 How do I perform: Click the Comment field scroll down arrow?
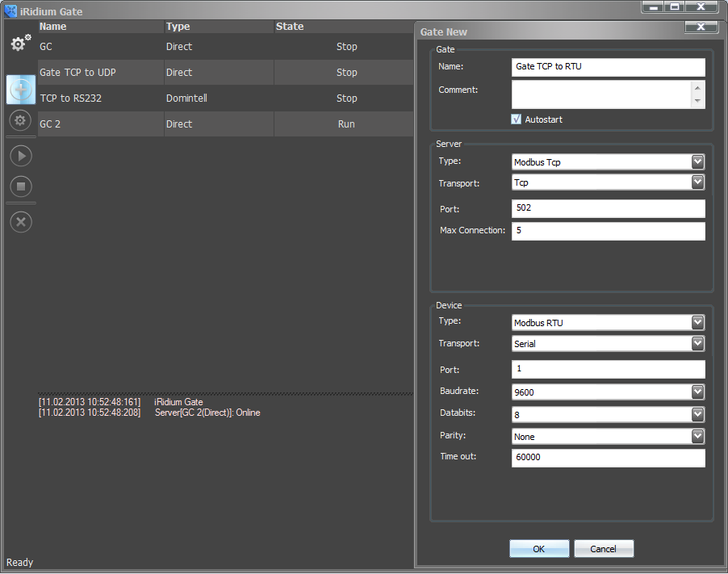point(697,102)
